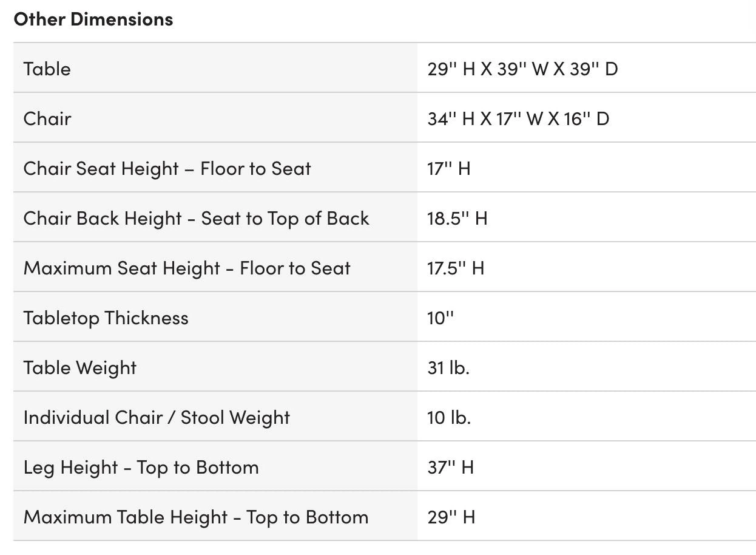Click the 17'' H seat height value
Screen dimensions: 756x555
tap(449, 168)
